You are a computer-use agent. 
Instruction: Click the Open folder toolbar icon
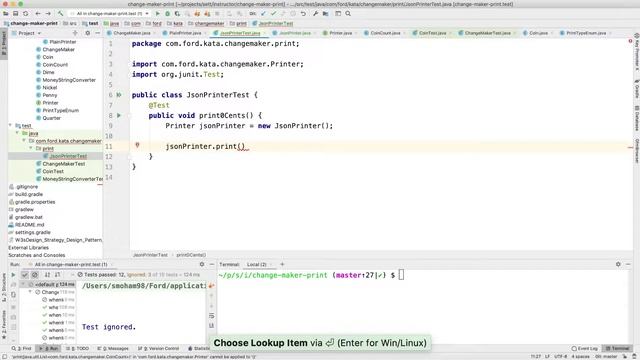tap(6, 13)
